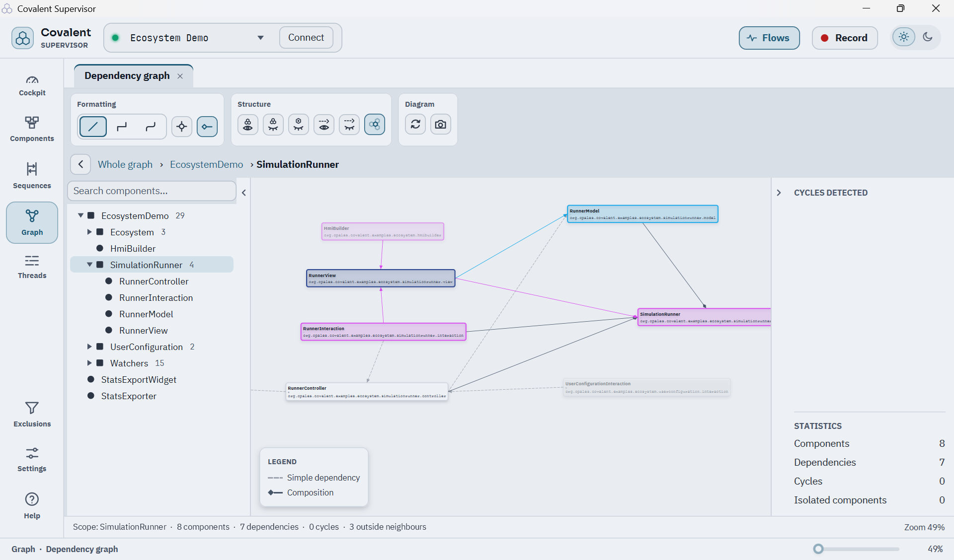Collapse the EcosystemDemo tree node
This screenshot has height=560, width=954.
[80, 215]
